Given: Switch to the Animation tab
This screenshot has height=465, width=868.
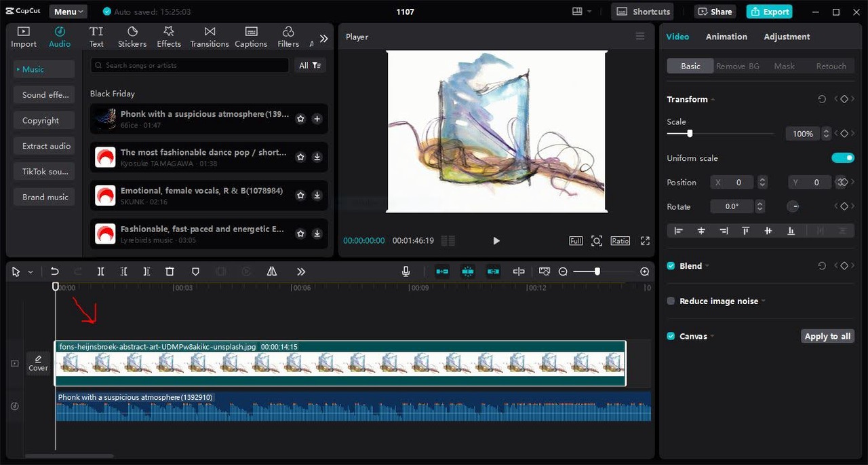Looking at the screenshot, I should 726,36.
